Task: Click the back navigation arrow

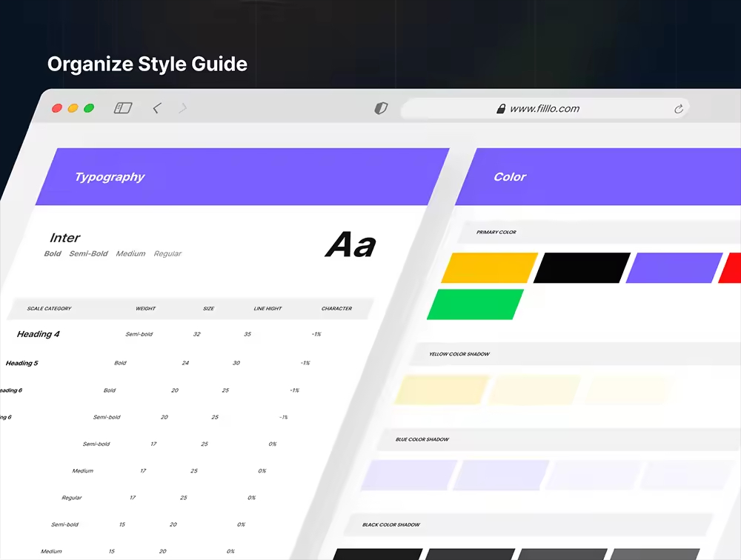Action: coord(156,108)
